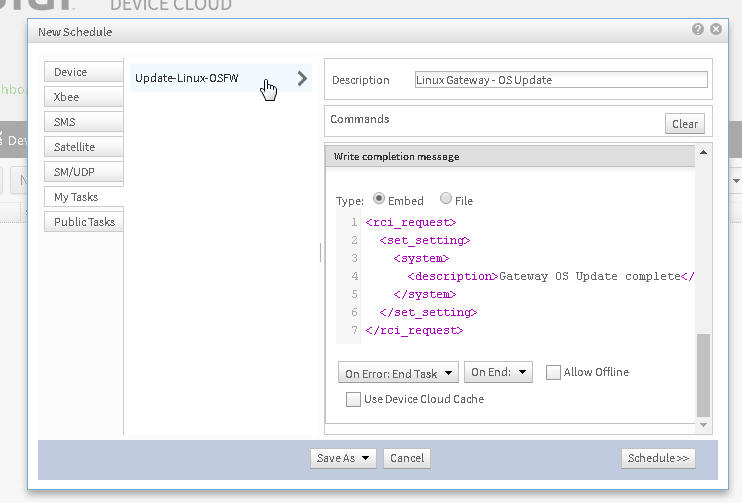
Task: Switch to the Satellite tab
Action: (x=83, y=147)
